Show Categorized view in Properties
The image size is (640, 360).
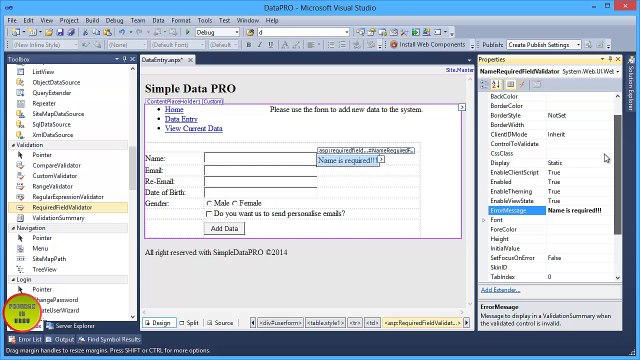[x=484, y=84]
